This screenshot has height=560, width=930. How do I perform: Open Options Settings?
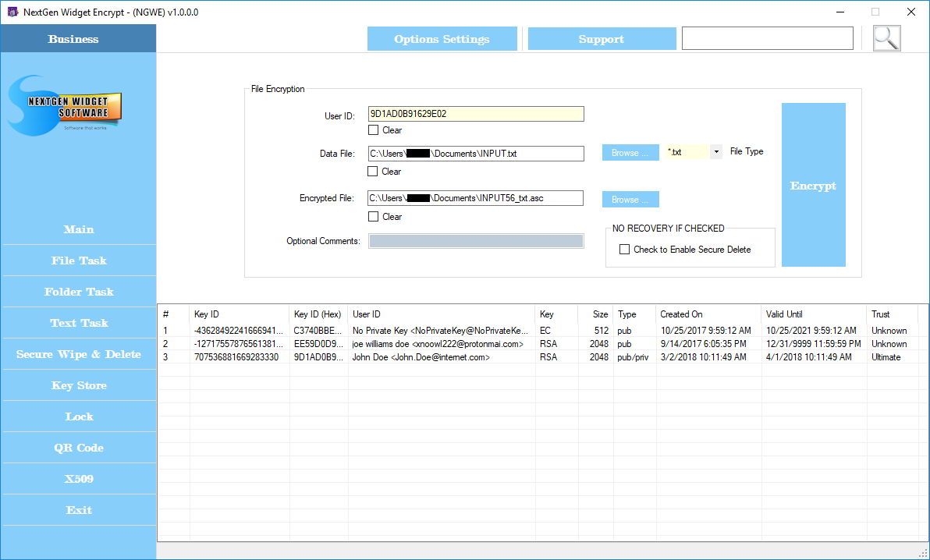tap(442, 38)
